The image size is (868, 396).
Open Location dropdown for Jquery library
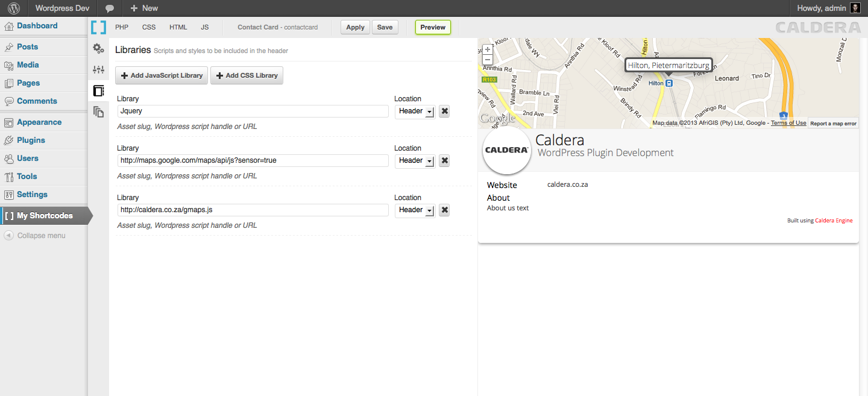pyautogui.click(x=415, y=112)
